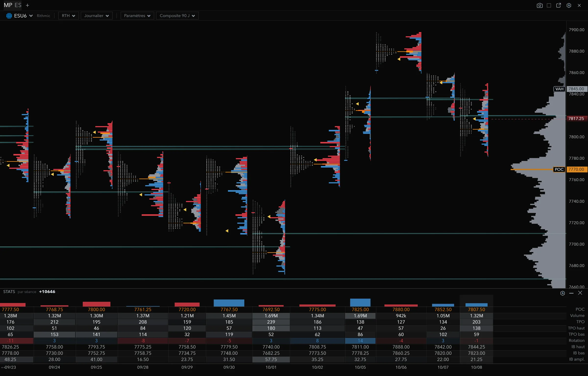Click the TPO haut row label

pyautogui.click(x=576, y=328)
